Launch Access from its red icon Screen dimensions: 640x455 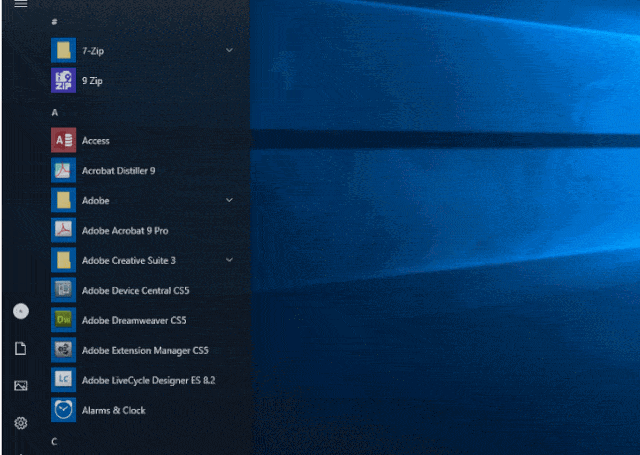[63, 140]
